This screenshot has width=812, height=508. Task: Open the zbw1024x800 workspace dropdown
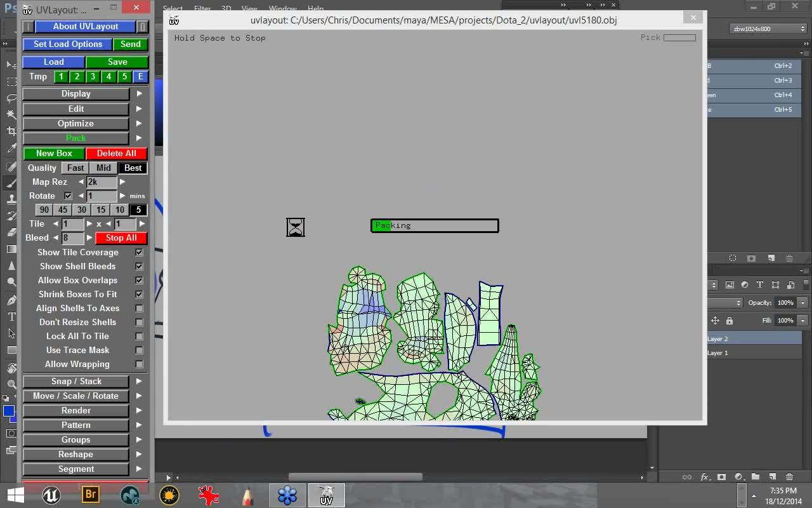(x=768, y=29)
